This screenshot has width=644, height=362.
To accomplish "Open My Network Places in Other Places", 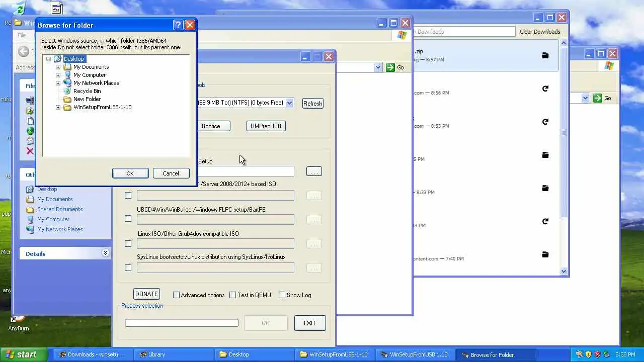I will tap(60, 229).
